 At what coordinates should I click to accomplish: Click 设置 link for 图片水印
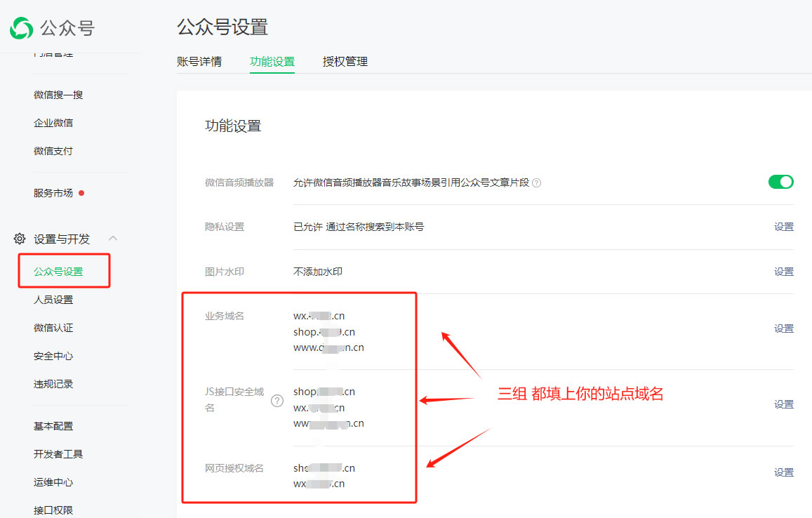(784, 272)
